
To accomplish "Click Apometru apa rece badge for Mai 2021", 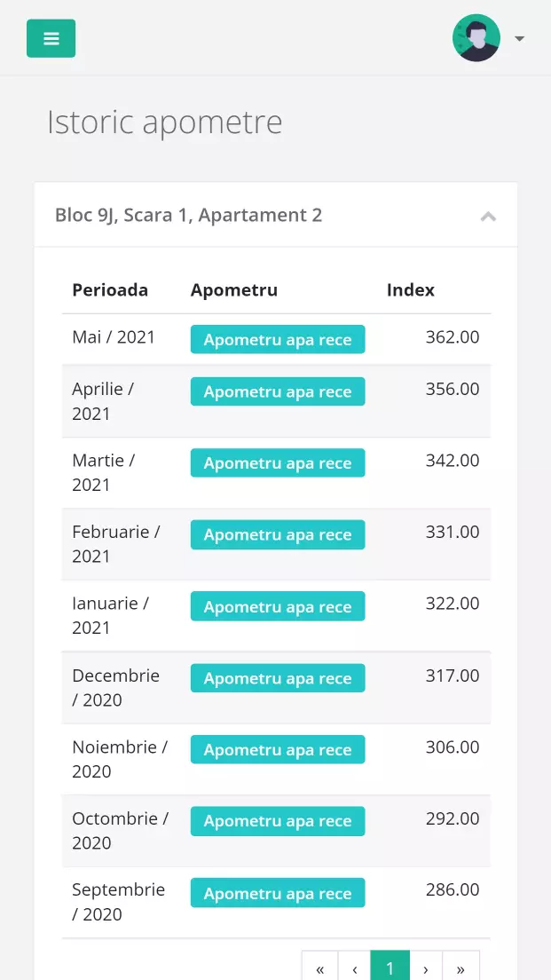I will tap(278, 340).
